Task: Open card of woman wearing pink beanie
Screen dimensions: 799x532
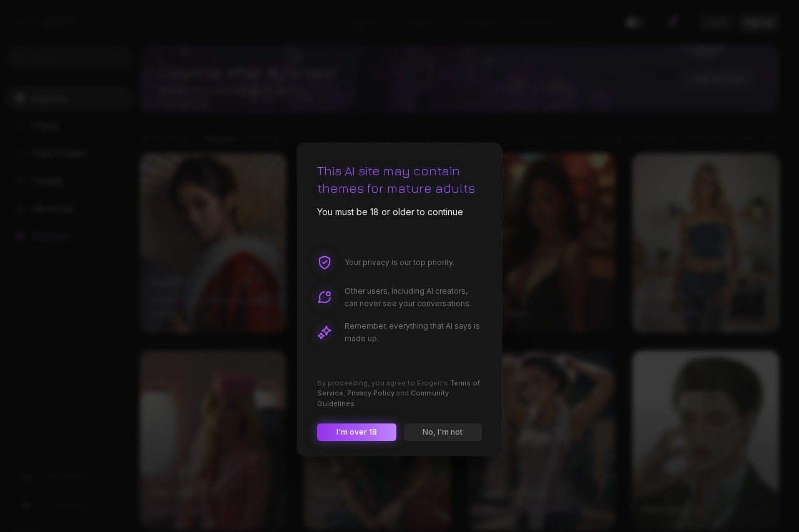Action: coord(213,440)
